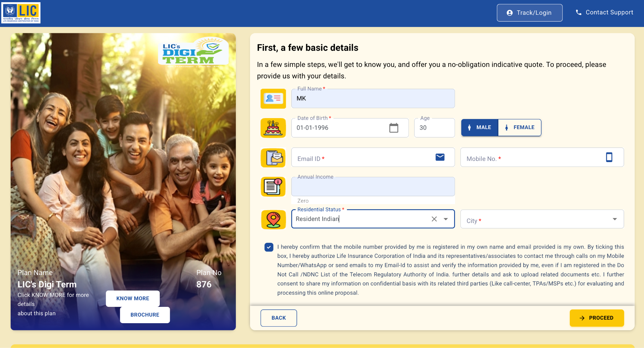This screenshot has height=348, width=644.
Task: Clear Residential Status using the X icon
Action: point(434,219)
